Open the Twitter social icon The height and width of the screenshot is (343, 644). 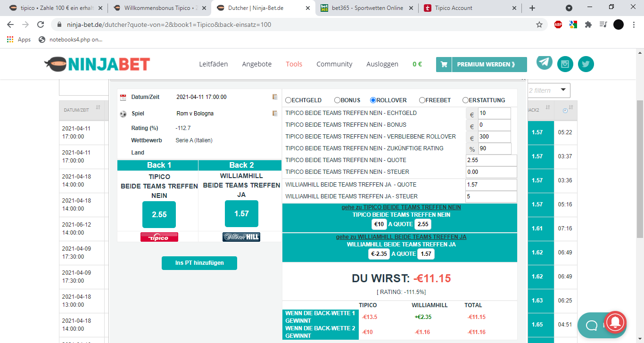pyautogui.click(x=586, y=64)
